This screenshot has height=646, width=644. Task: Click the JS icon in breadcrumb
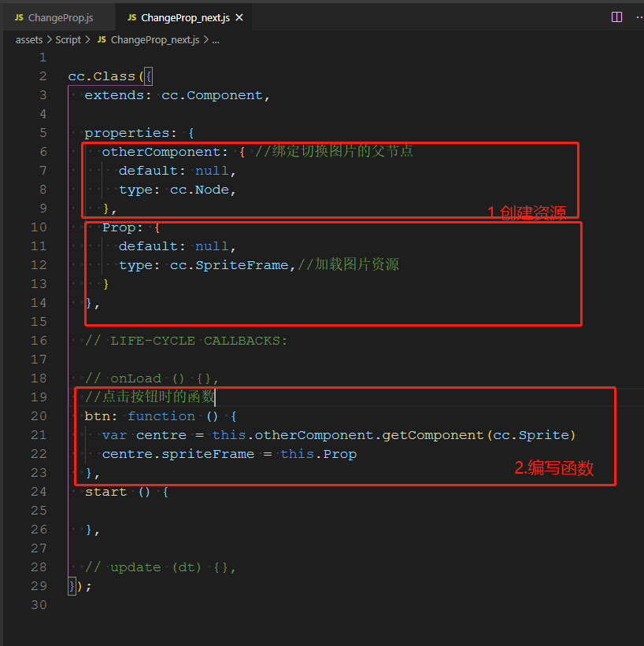(x=102, y=39)
